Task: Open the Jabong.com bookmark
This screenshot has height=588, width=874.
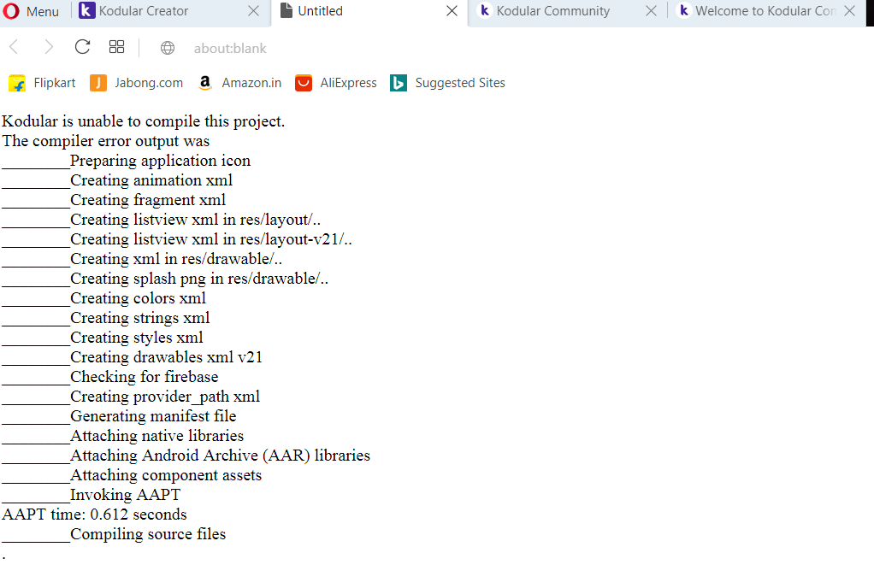Action: tap(147, 83)
